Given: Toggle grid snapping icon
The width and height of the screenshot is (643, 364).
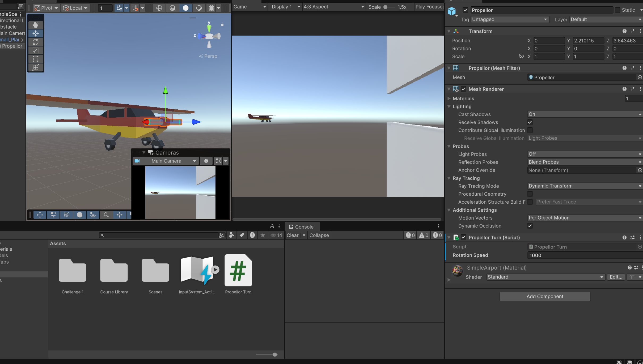Looking at the screenshot, I should coord(136,8).
